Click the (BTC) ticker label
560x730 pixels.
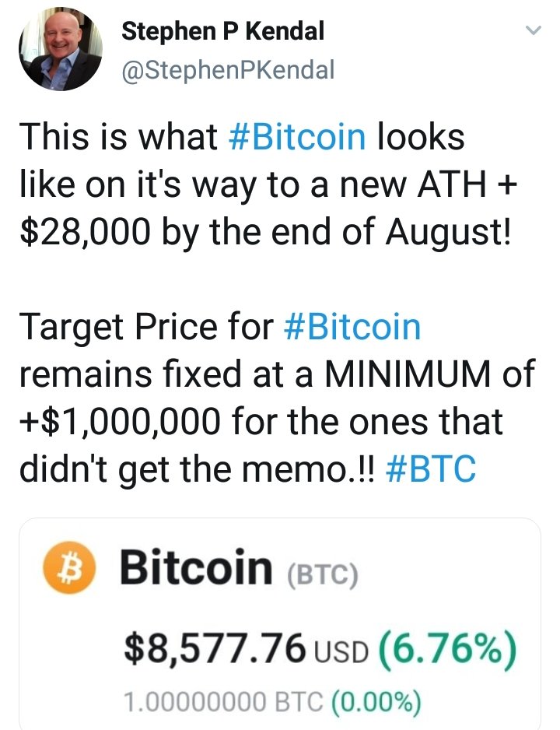point(322,576)
